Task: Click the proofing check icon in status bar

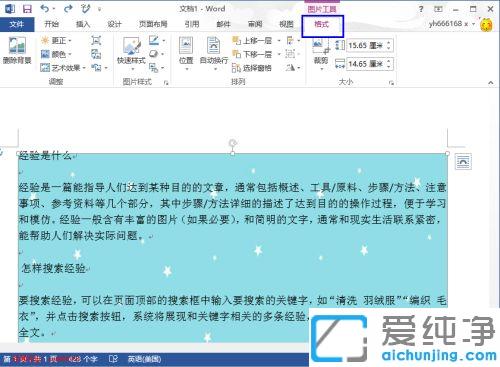Action: coord(113,359)
